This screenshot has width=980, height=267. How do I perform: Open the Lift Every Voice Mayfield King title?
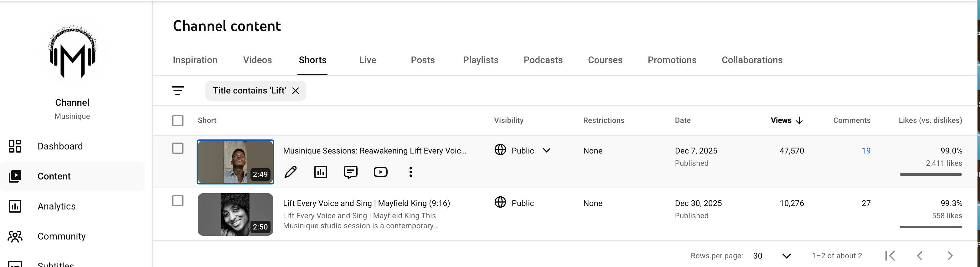(366, 203)
